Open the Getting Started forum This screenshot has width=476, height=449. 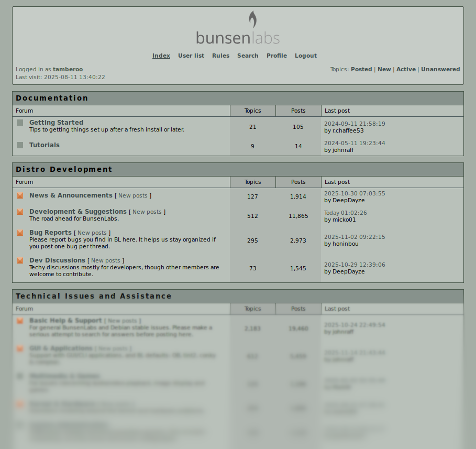click(56, 123)
